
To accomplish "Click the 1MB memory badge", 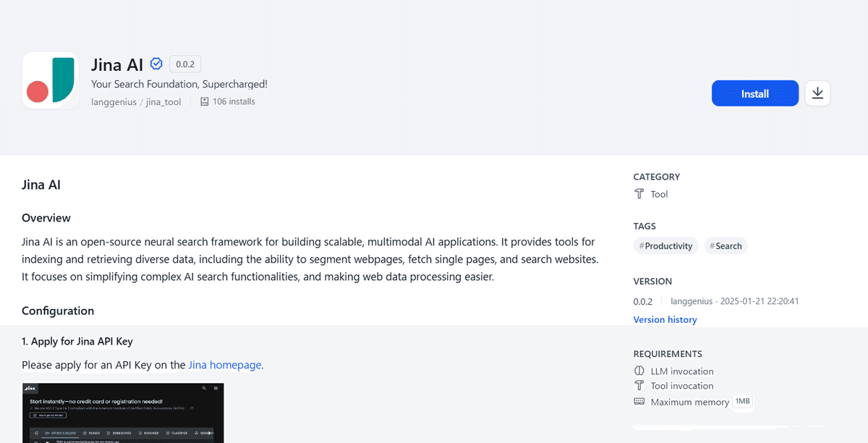I will (743, 401).
